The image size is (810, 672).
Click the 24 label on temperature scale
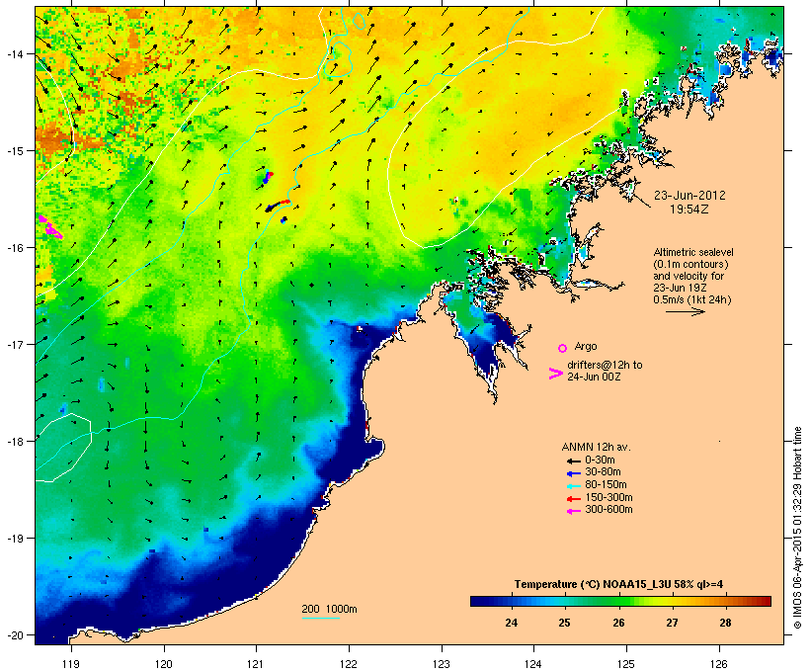click(511, 623)
